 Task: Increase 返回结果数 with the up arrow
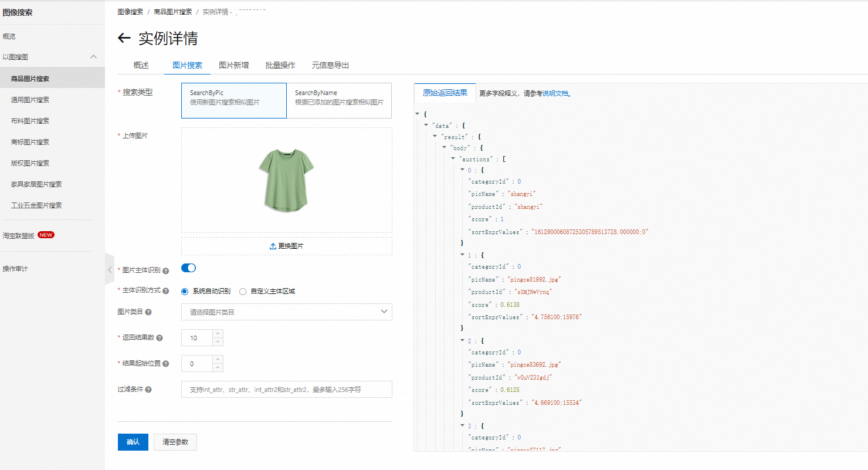coord(218,334)
